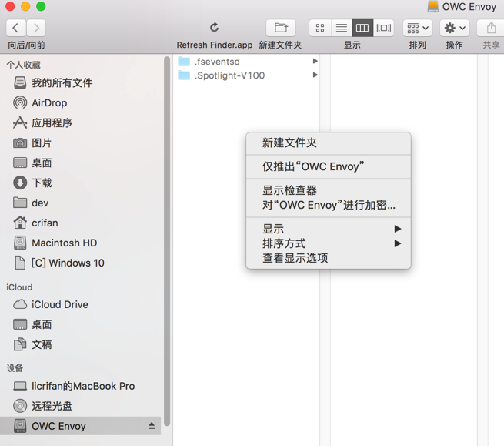Switch to Cover Flow view
The height and width of the screenshot is (446, 504).
coord(384,28)
